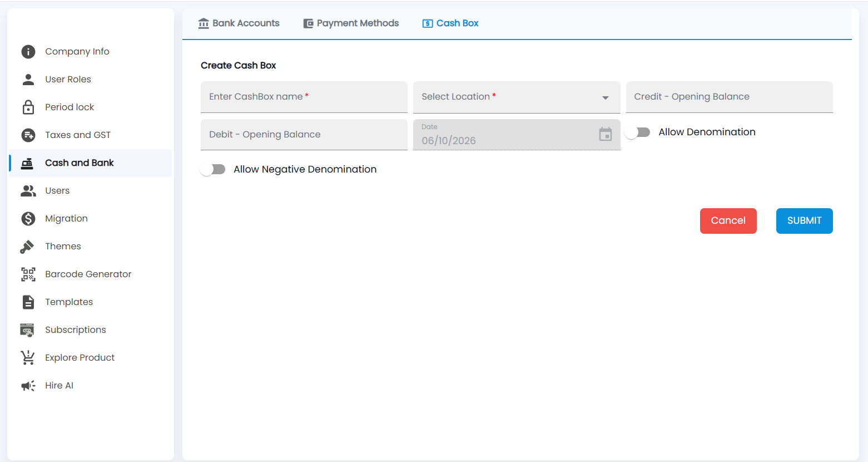868x462 pixels.
Task: Click the Barcode Generator QR icon
Action: (x=28, y=274)
